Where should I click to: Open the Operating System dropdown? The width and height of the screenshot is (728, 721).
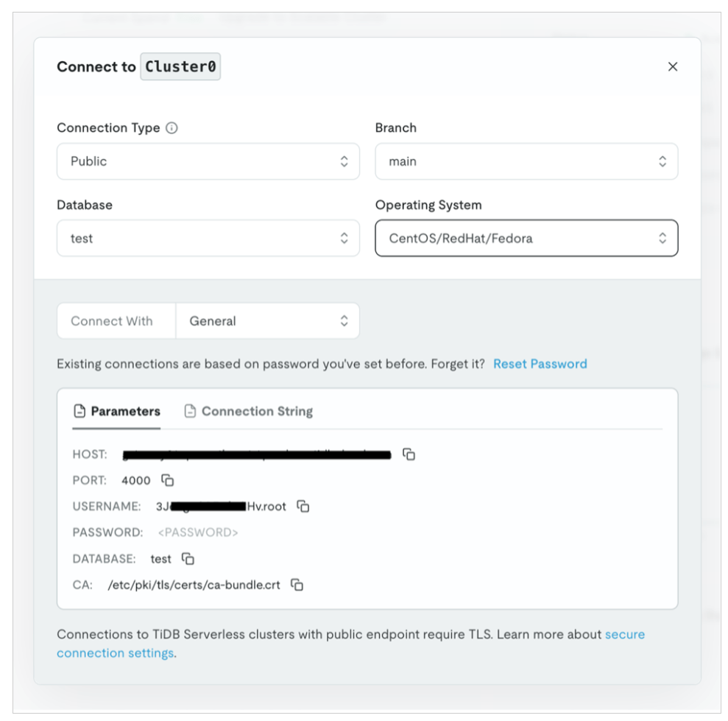coord(526,239)
